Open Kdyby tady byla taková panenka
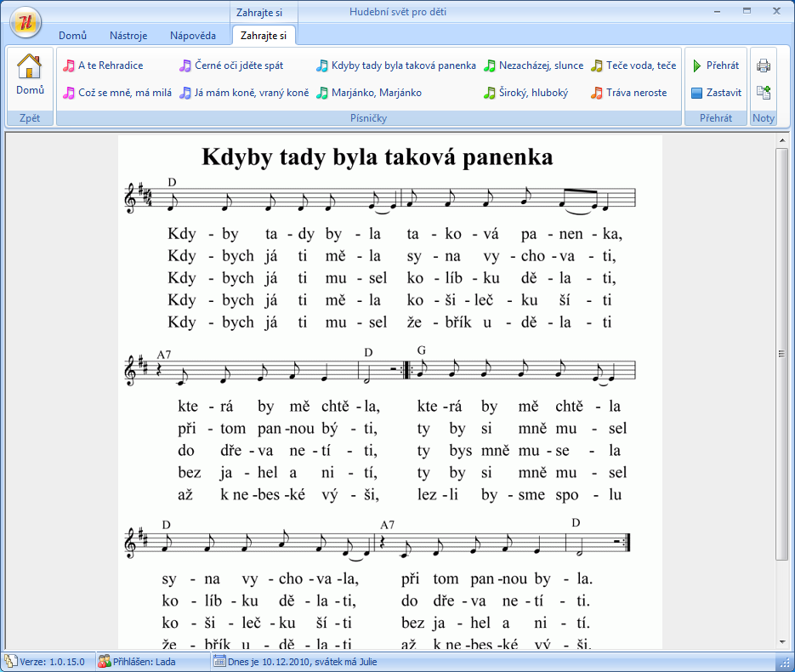795x672 pixels. tap(396, 65)
